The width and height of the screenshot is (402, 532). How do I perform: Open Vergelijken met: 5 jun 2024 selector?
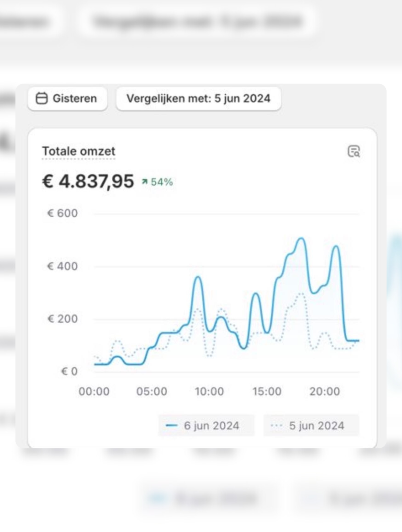point(199,99)
